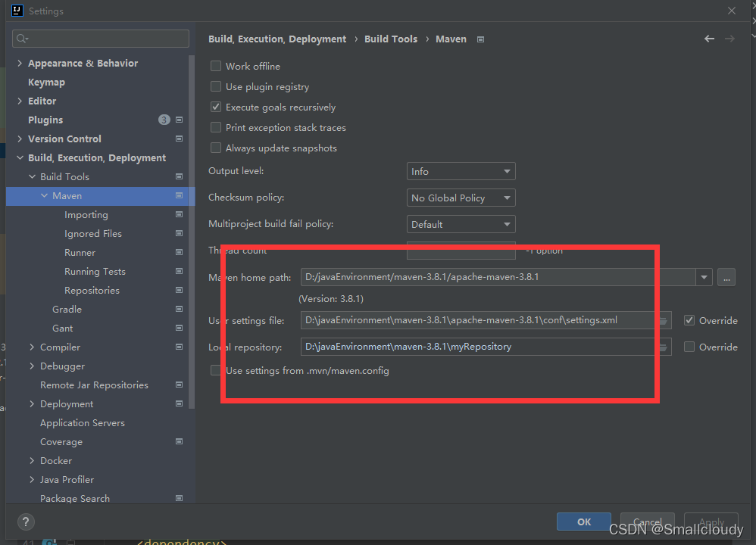Collapse Build, Execution, Deployment section
This screenshot has height=545, width=756.
tap(20, 157)
